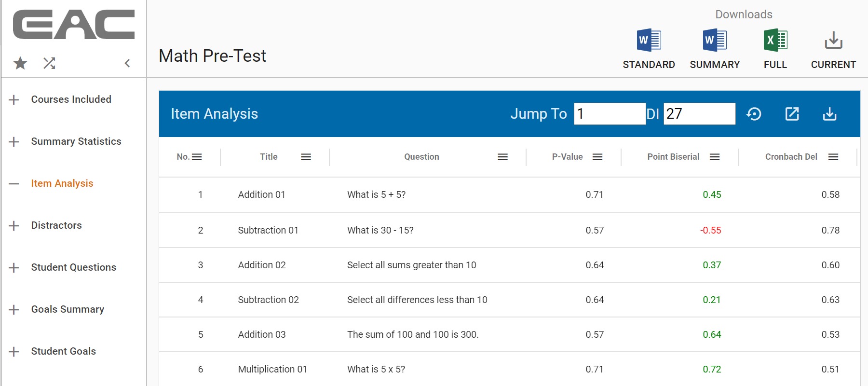The height and width of the screenshot is (386, 868).
Task: Download the SUMMARY Word report
Action: (x=715, y=41)
